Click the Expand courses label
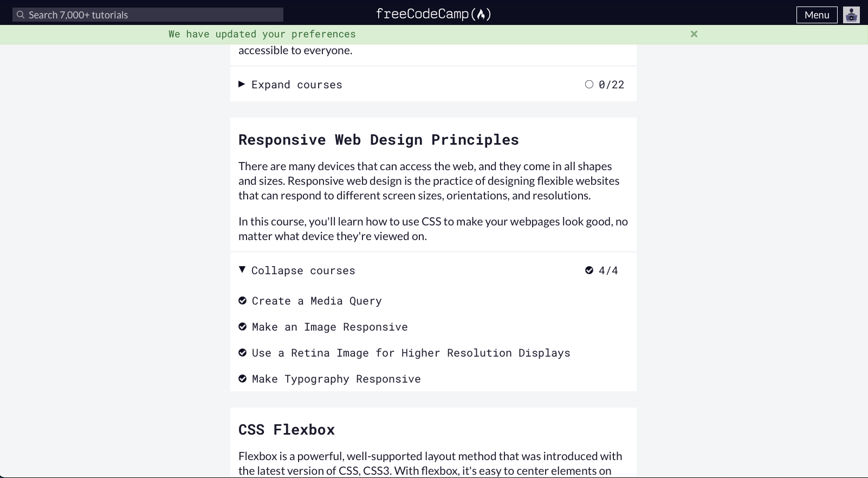This screenshot has width=868, height=478. [296, 85]
